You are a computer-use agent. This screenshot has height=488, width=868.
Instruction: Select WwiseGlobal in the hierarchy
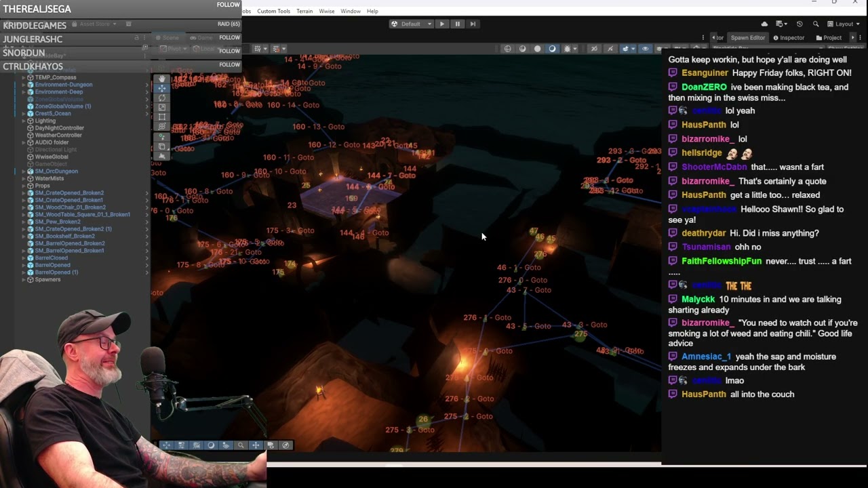(52, 157)
